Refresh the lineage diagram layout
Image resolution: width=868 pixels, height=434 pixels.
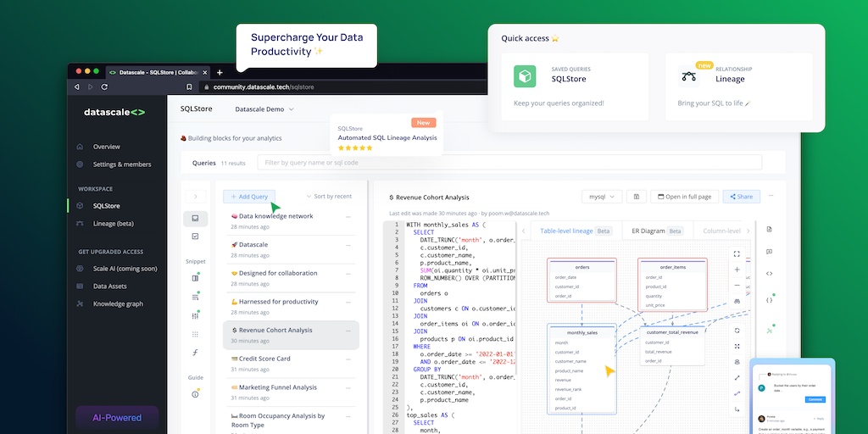click(x=737, y=331)
